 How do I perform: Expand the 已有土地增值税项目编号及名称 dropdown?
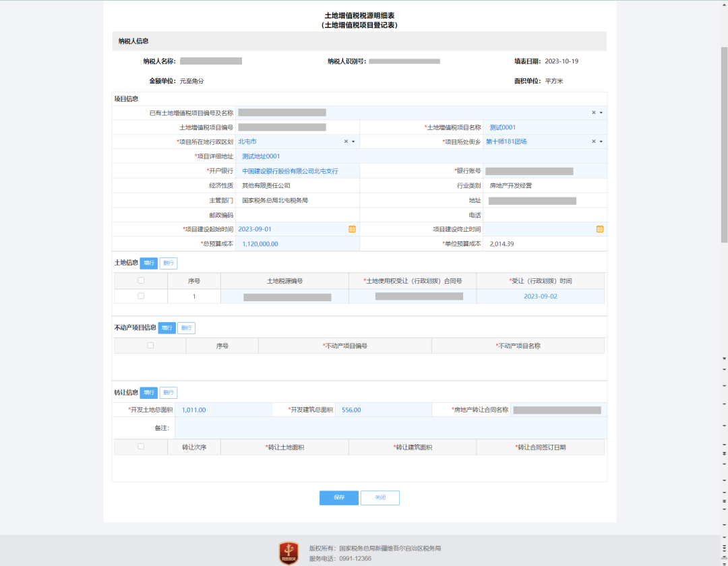pyautogui.click(x=601, y=113)
